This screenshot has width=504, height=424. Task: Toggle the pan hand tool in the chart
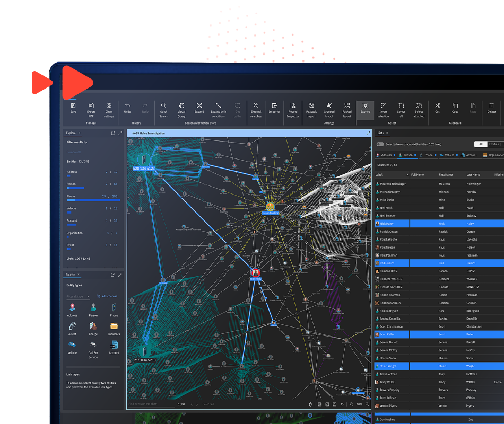point(310,404)
